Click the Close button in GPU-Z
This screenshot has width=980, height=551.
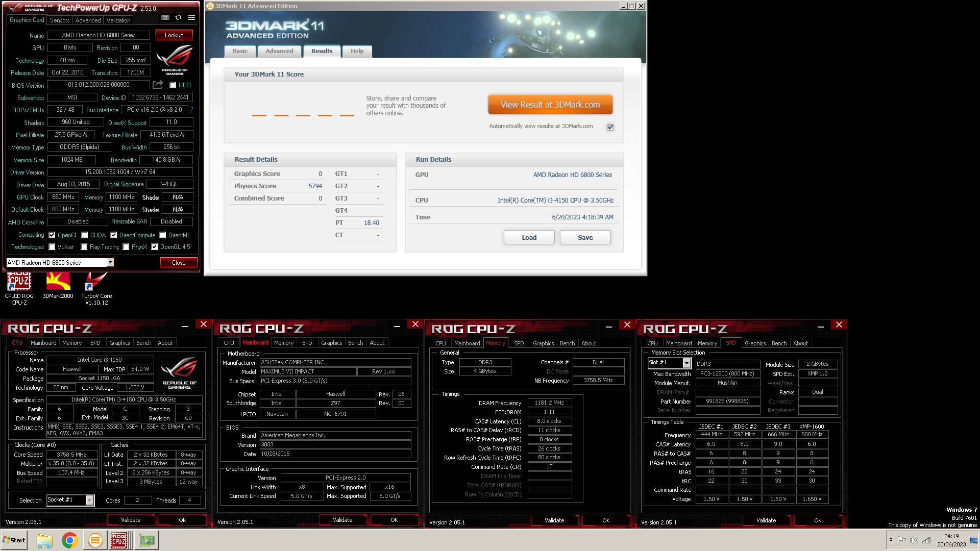(x=179, y=263)
